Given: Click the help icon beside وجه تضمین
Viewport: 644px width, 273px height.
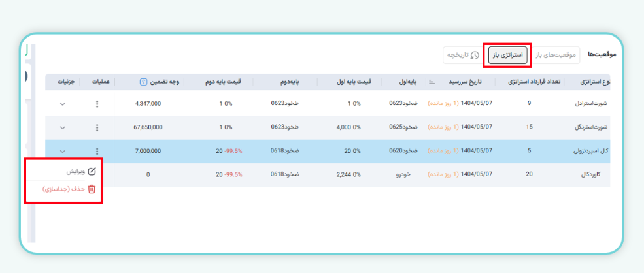Looking at the screenshot, I should tap(143, 82).
